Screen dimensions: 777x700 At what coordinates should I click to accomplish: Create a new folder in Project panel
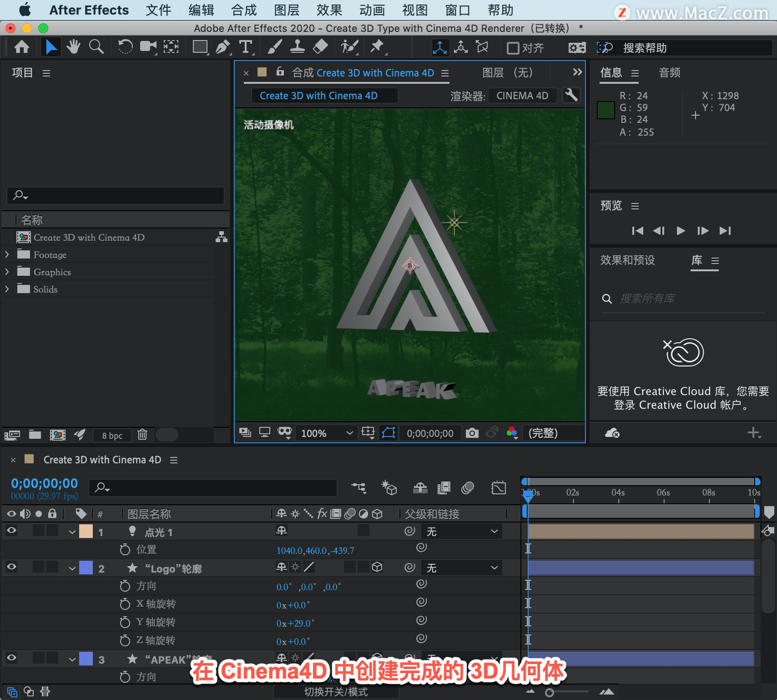click(35, 435)
